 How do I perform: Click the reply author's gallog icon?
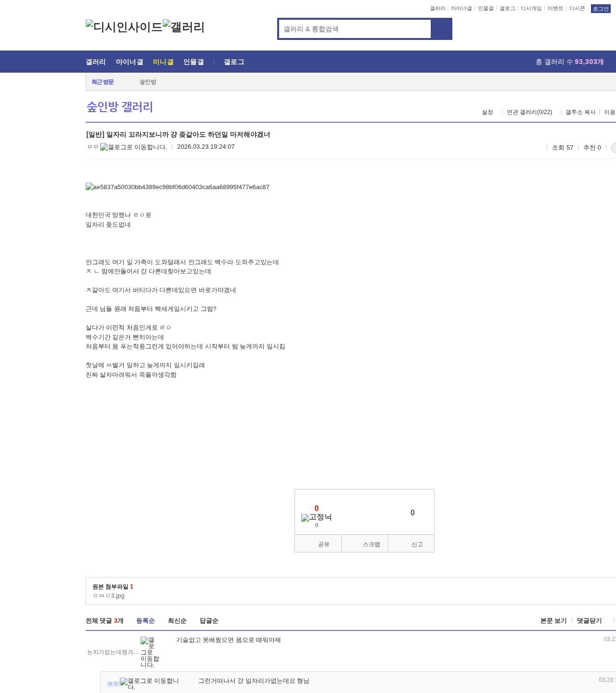coord(149,683)
